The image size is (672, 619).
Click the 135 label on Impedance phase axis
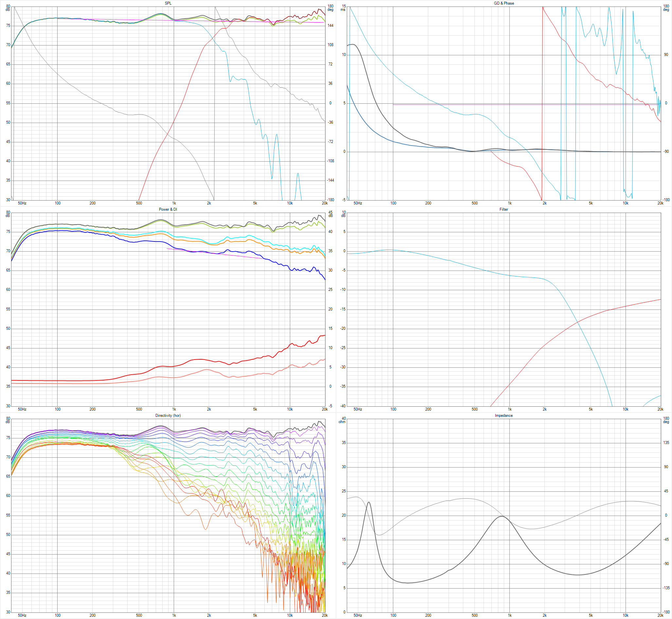coord(666,442)
